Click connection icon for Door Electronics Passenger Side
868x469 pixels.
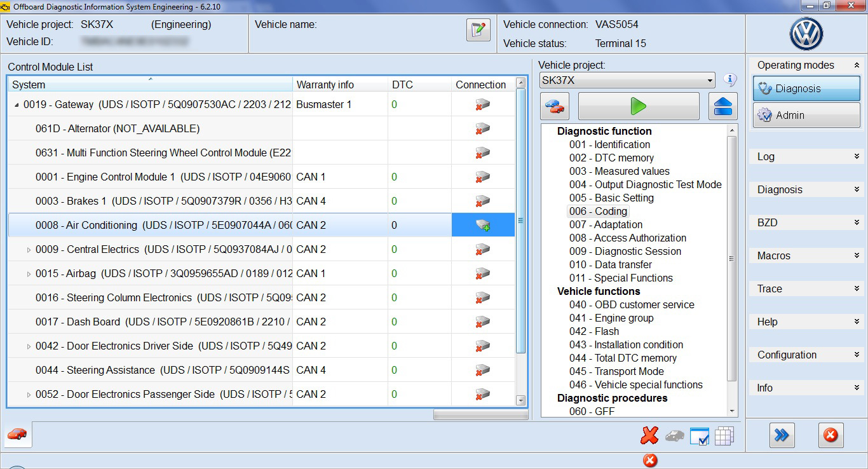[482, 394]
